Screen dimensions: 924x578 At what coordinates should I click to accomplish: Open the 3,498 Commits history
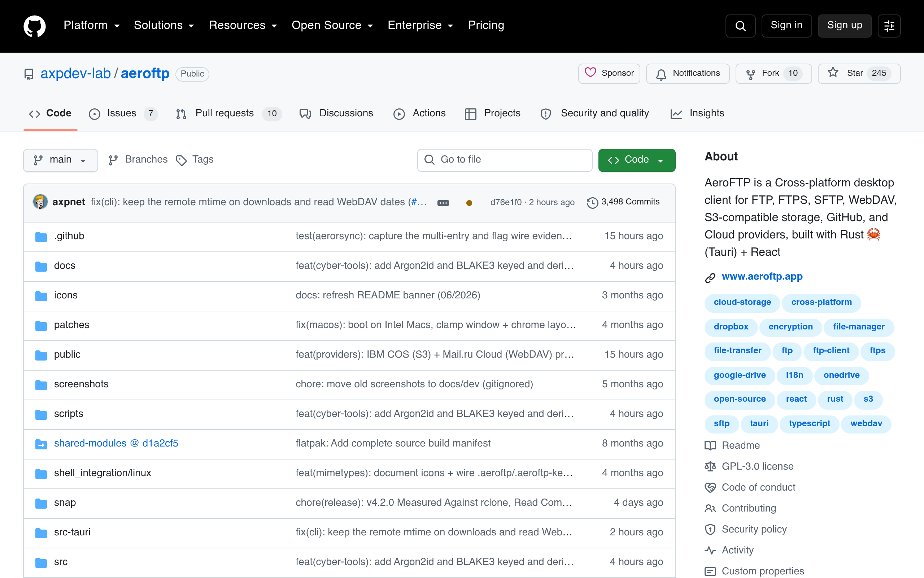623,202
